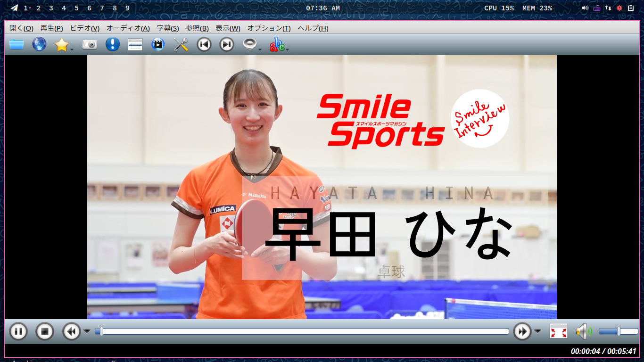Open the 開く(O) menu
Viewport: 644px width, 362px height.
click(x=21, y=28)
